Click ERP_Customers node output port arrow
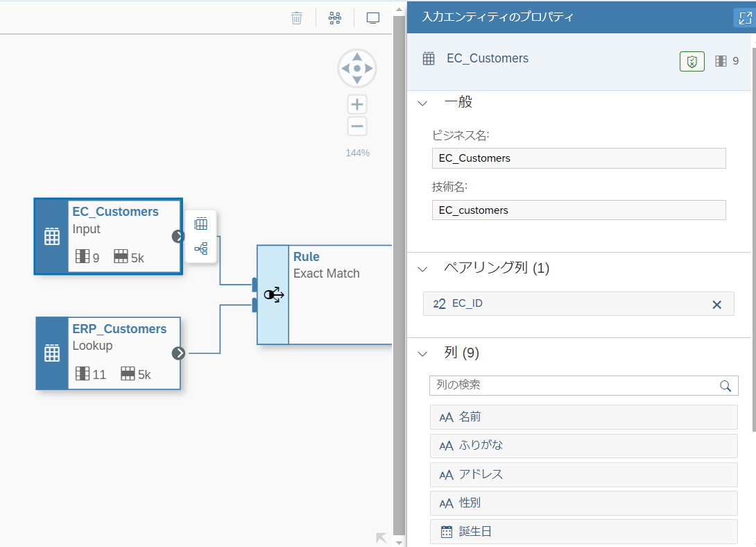Image resolution: width=756 pixels, height=547 pixels. point(178,353)
